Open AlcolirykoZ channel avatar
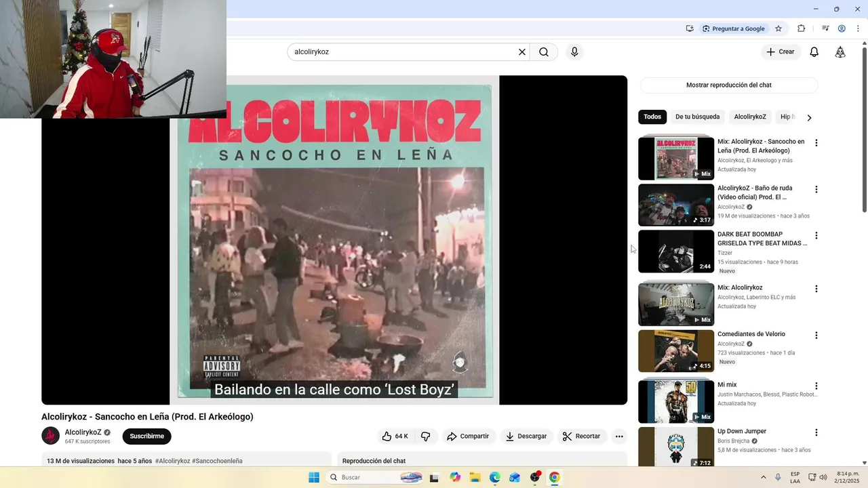The width and height of the screenshot is (868, 488). click(51, 436)
